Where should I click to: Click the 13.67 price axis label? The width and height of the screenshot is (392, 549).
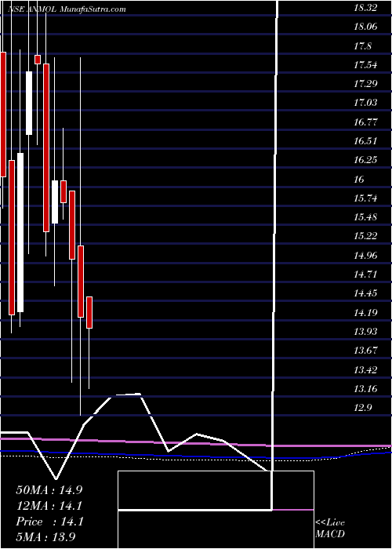365,351
